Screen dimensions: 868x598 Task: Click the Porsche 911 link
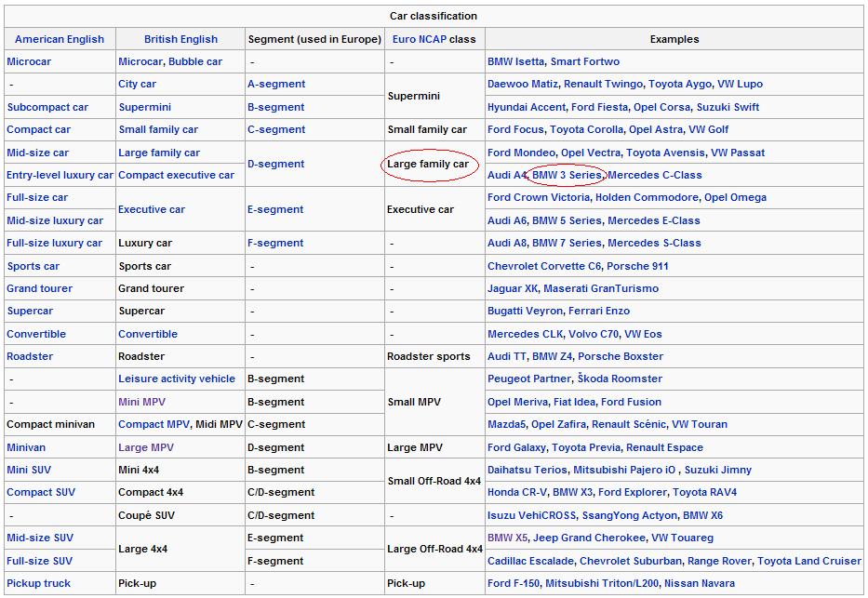click(x=637, y=266)
